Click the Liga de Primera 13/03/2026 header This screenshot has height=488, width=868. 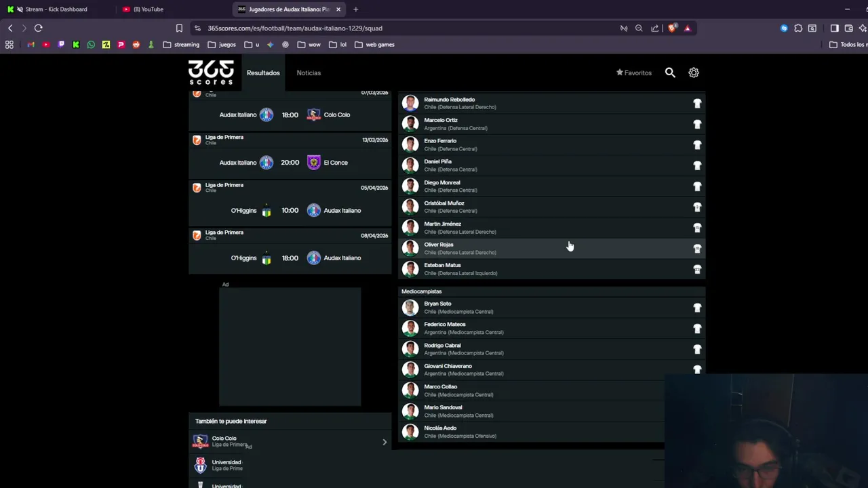[290, 140]
